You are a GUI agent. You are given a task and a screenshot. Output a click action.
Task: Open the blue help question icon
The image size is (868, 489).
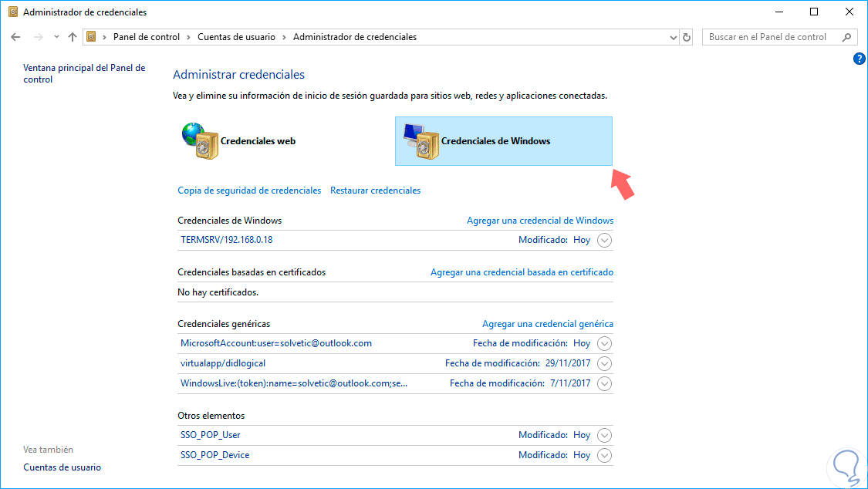860,59
